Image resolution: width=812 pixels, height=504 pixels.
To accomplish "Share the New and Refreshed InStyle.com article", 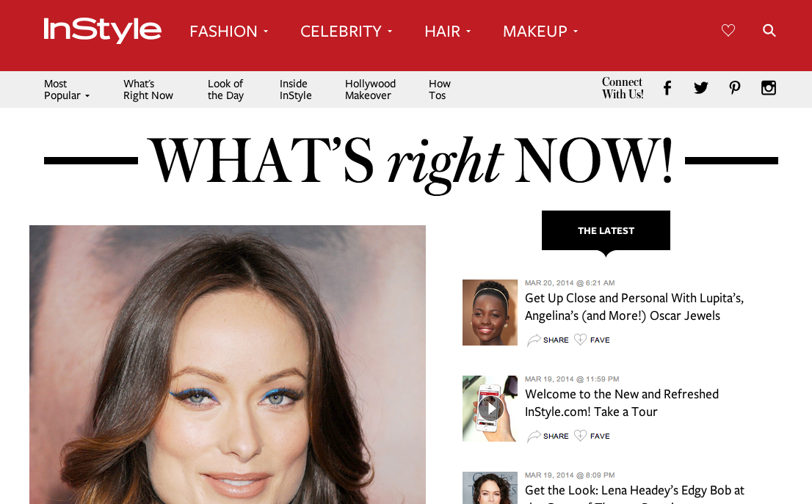I will click(x=548, y=437).
